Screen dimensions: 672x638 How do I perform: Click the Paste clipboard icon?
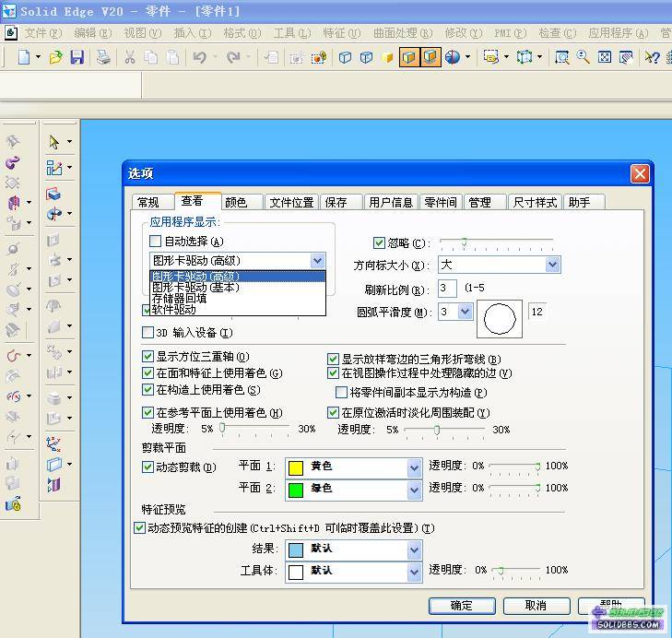[173, 57]
